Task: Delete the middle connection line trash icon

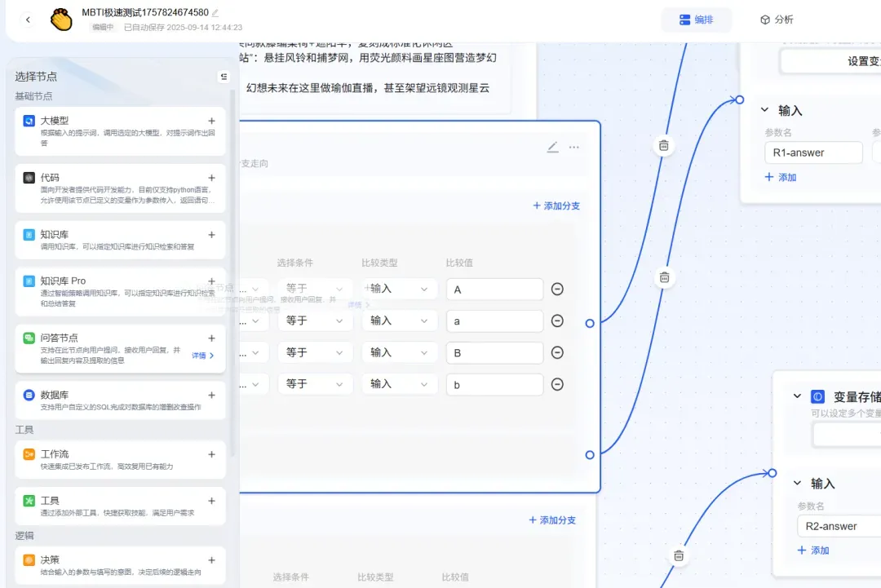Action: click(x=664, y=277)
